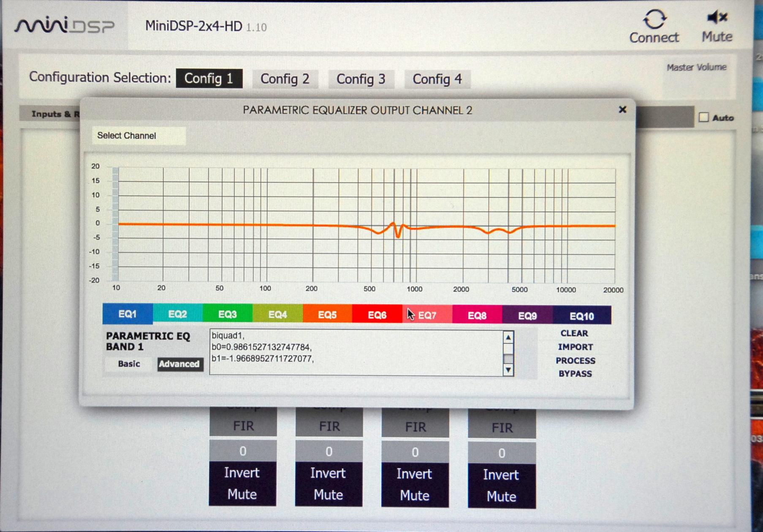Open the Select Channel dropdown
Image resolution: width=763 pixels, height=532 pixels.
(139, 136)
